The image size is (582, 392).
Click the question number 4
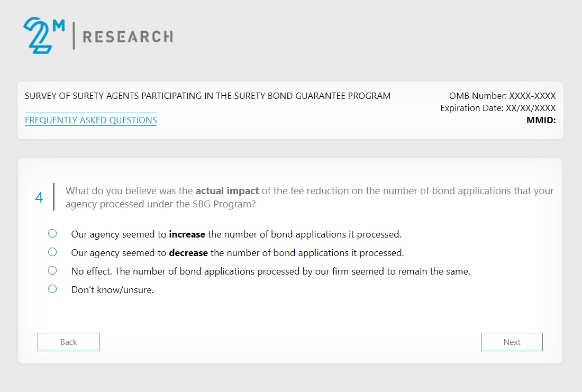[39, 197]
